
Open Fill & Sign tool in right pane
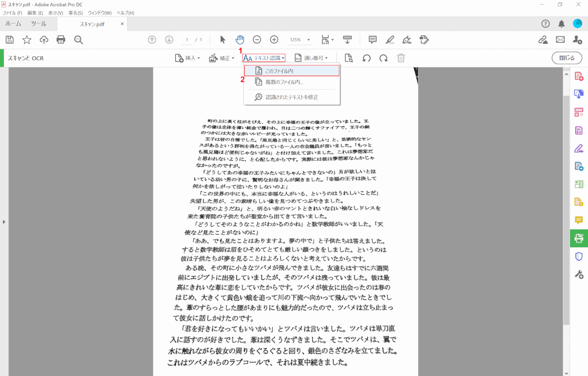click(579, 149)
